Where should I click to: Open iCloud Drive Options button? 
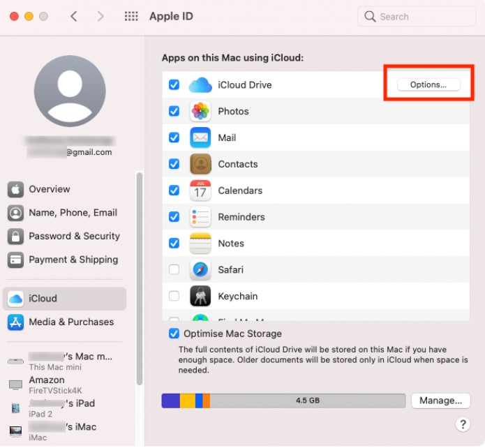pos(428,84)
